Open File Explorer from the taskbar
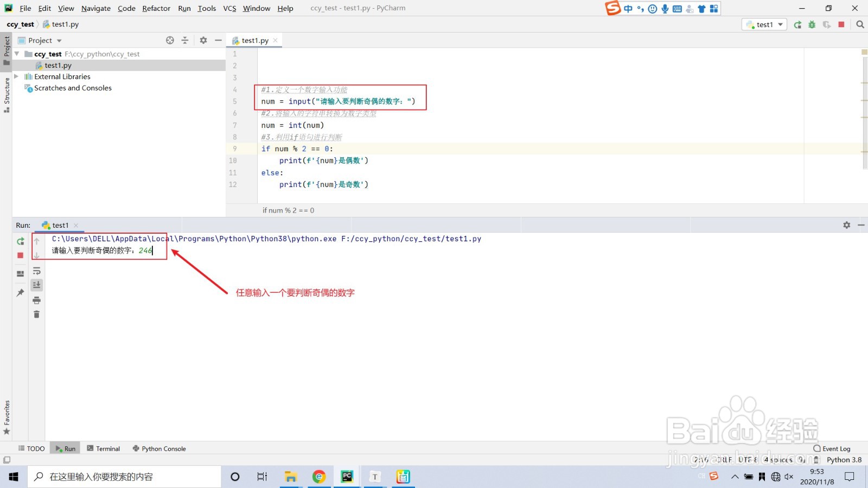Viewport: 868px width, 488px height. point(291,477)
